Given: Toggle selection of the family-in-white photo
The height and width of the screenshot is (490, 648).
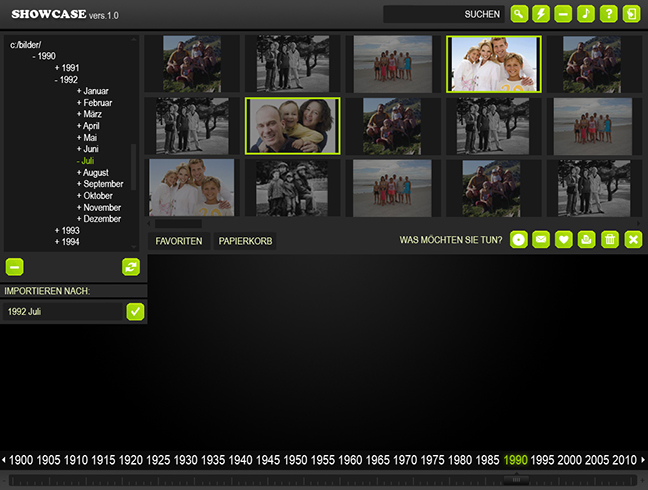Looking at the screenshot, I should [x=494, y=64].
